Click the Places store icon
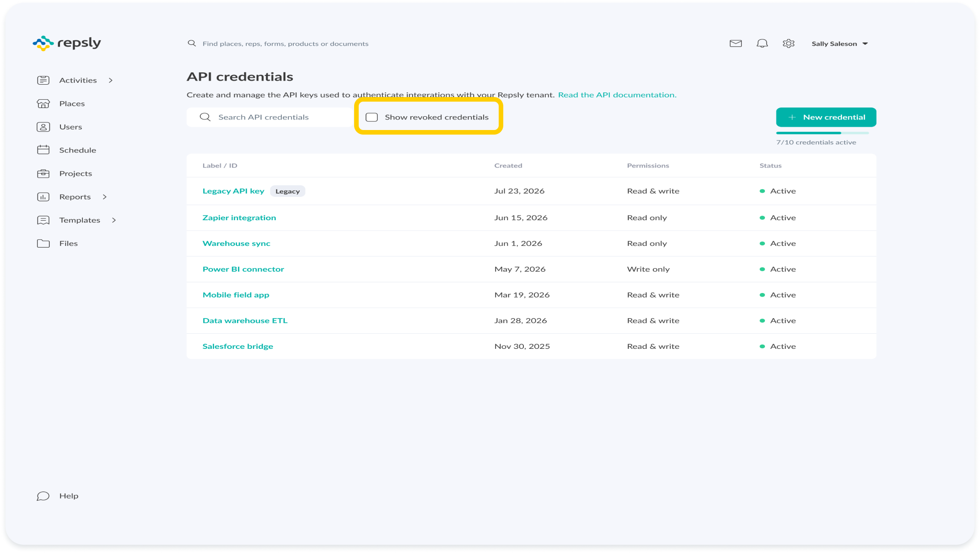Screen dimensions: 980x553 click(x=43, y=103)
